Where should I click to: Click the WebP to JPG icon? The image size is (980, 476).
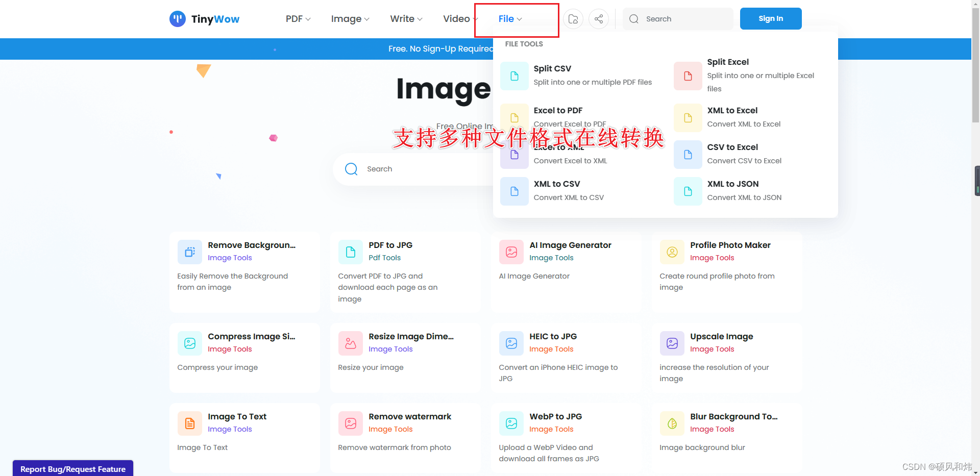tap(511, 423)
